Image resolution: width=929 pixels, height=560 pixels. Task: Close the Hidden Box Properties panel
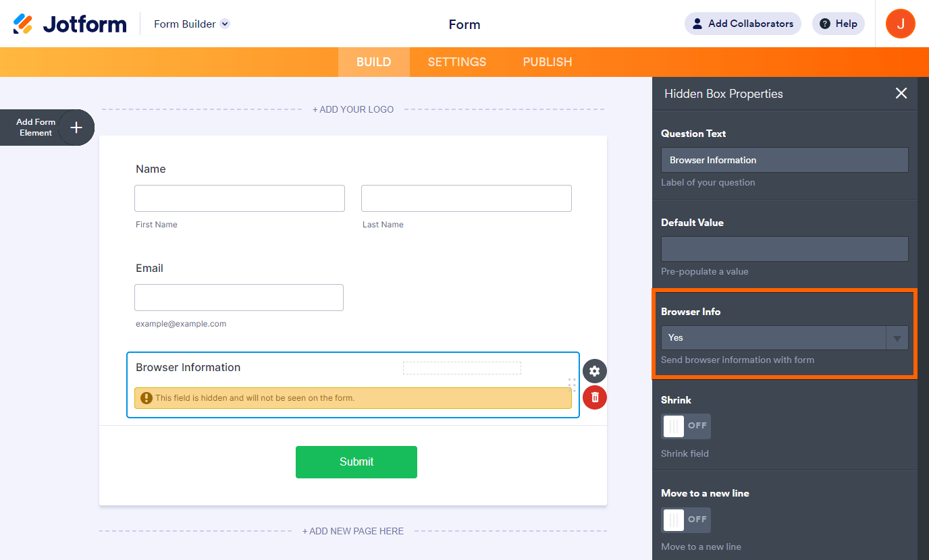coord(901,94)
